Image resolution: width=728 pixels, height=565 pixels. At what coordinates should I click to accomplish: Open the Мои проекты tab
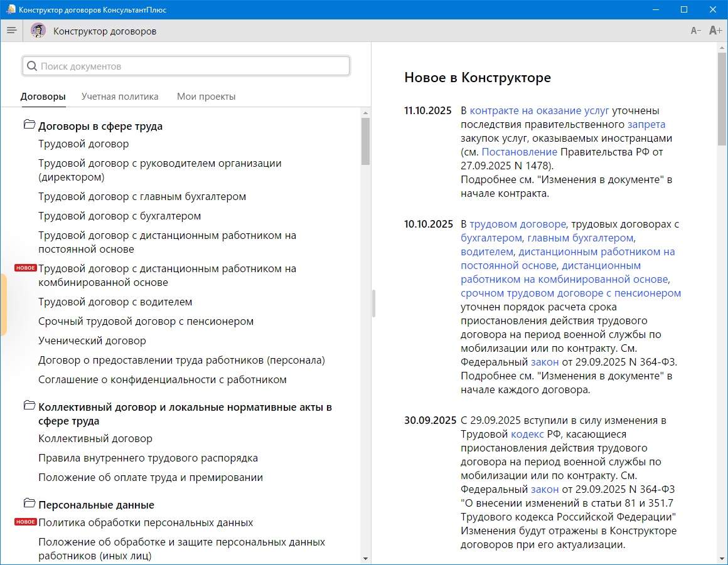pyautogui.click(x=206, y=97)
